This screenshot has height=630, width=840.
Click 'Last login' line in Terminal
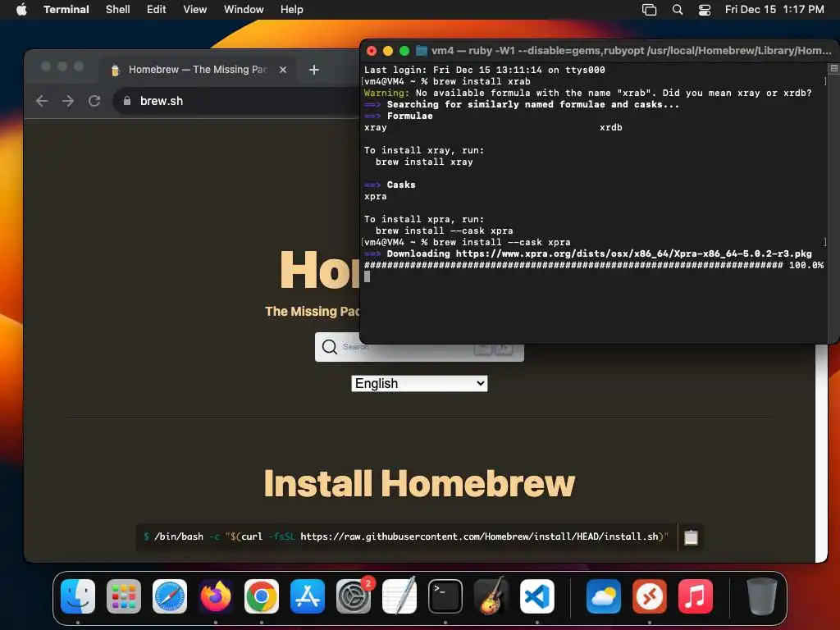pyautogui.click(x=484, y=70)
